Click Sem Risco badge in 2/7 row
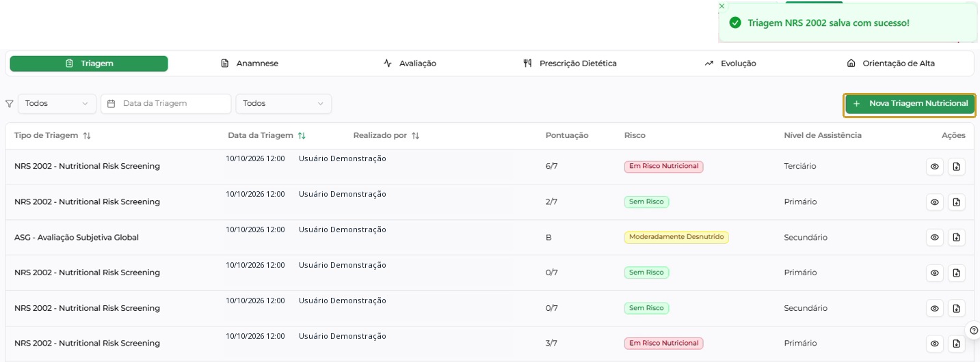Image resolution: width=980 pixels, height=362 pixels. 646,202
